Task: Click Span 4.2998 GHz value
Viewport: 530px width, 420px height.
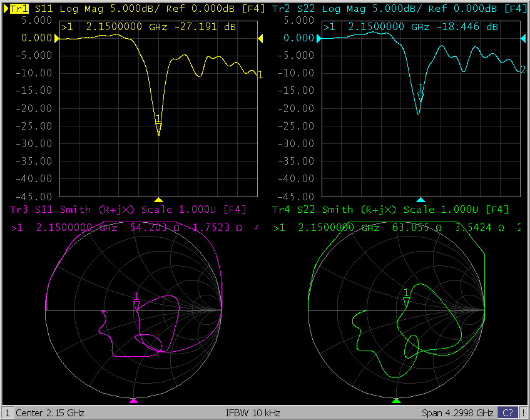Action: tap(457, 413)
